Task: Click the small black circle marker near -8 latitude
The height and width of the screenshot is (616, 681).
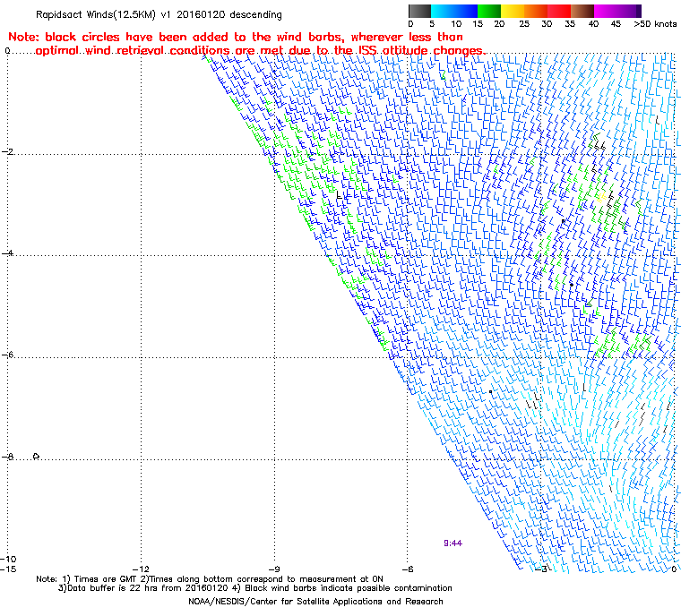Action: coord(36,457)
